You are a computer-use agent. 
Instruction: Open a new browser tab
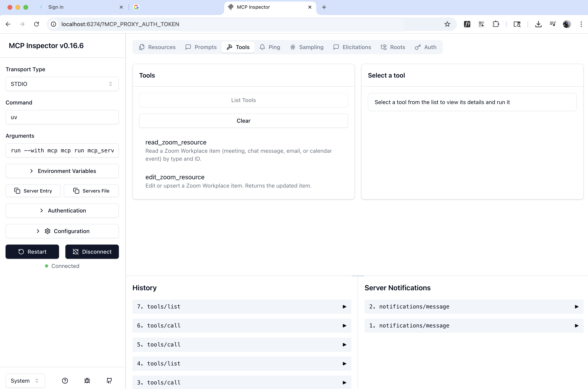point(324,7)
